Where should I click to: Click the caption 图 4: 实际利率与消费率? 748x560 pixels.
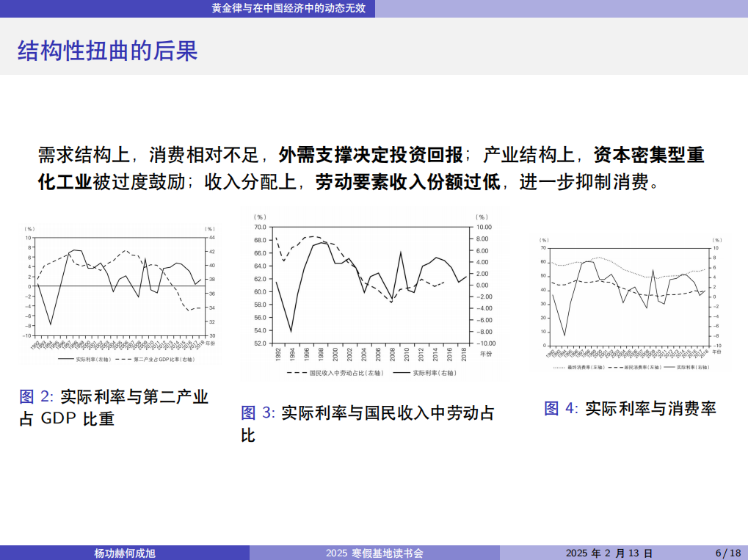tap(629, 408)
